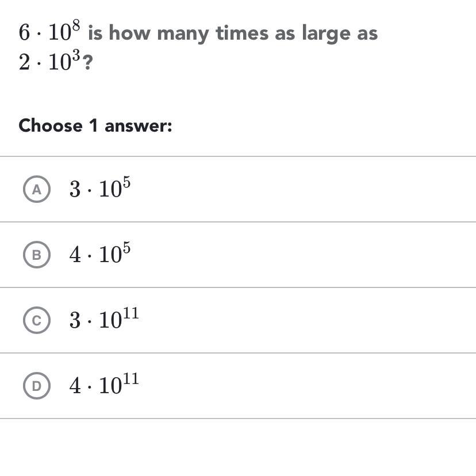476x476 pixels.
Task: Click the answer text 3 · 10^5
Action: [100, 188]
